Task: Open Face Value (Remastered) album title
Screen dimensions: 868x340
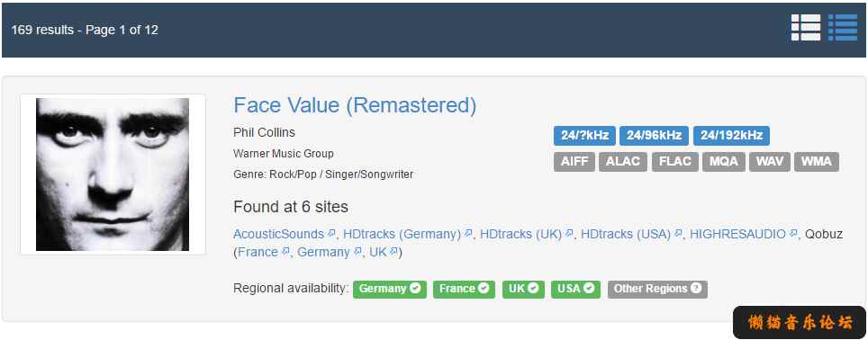Action: click(x=355, y=105)
